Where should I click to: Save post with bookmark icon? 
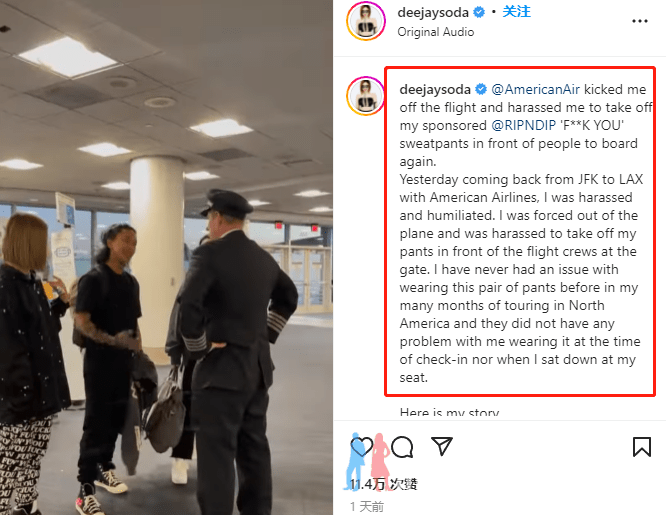pos(641,447)
